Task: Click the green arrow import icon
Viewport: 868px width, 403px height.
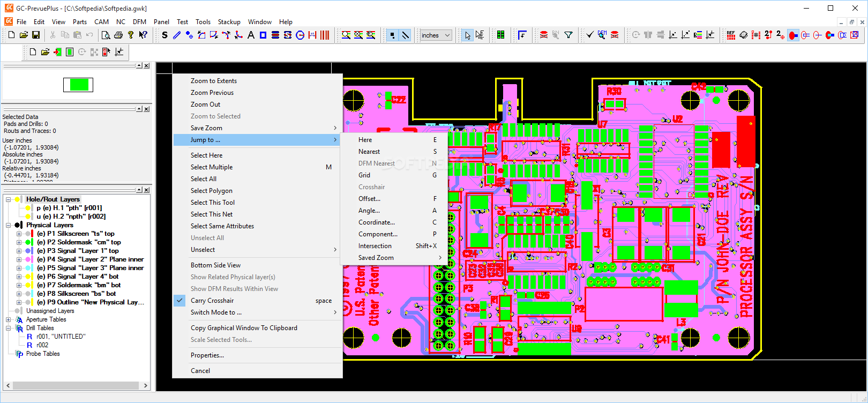Action: [57, 52]
